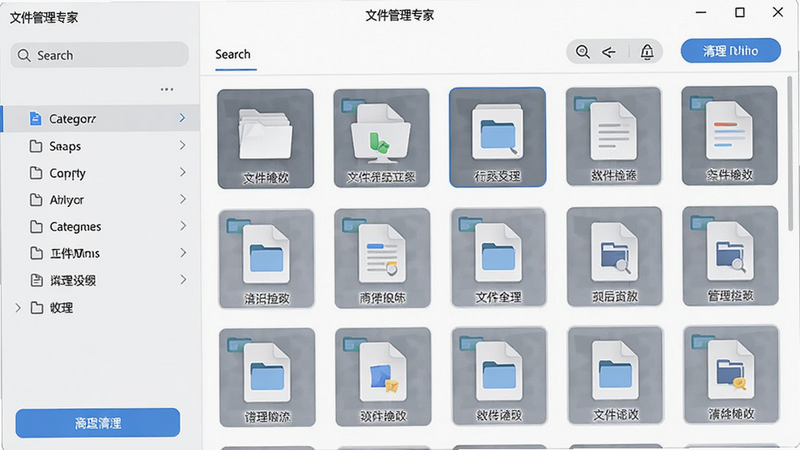
Task: Click the zoom magnifier toolbar icon
Action: [x=583, y=52]
